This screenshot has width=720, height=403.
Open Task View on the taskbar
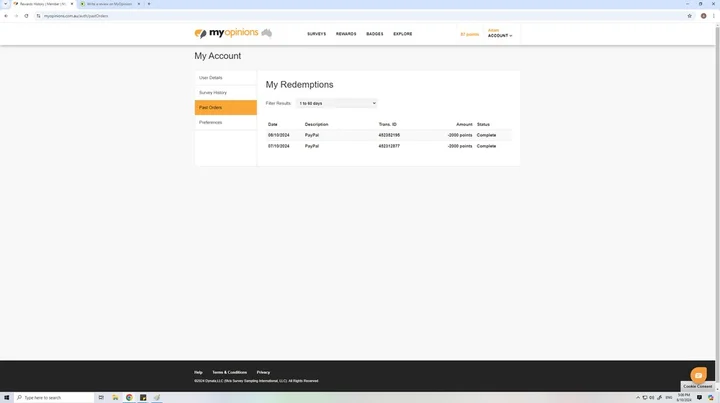click(x=101, y=397)
